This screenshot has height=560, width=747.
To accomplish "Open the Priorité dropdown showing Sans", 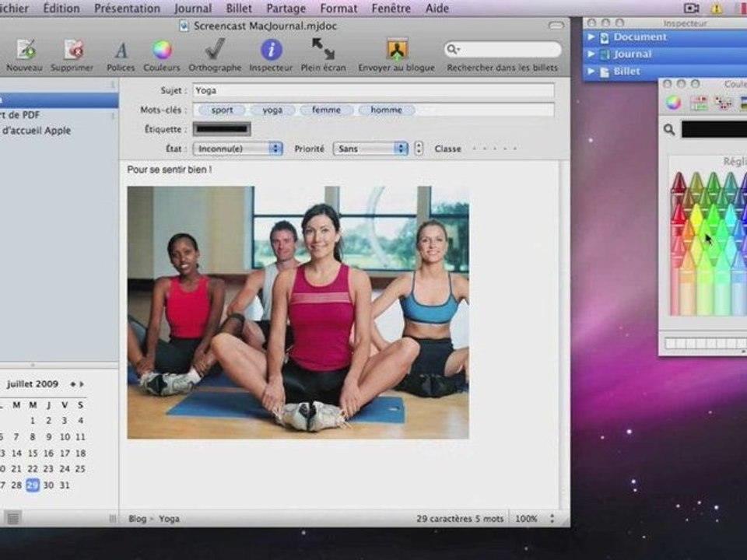I will click(x=370, y=149).
